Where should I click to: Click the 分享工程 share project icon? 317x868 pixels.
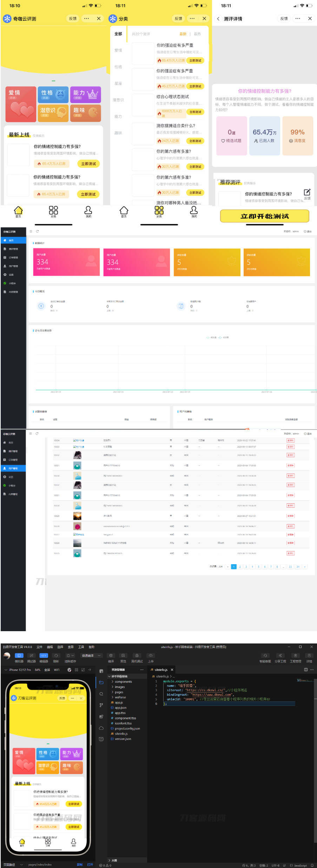280,656
